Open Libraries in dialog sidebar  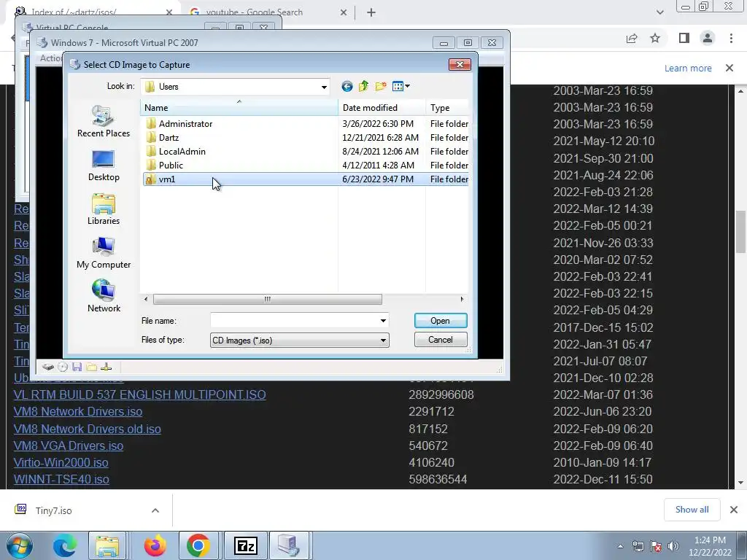(x=104, y=209)
